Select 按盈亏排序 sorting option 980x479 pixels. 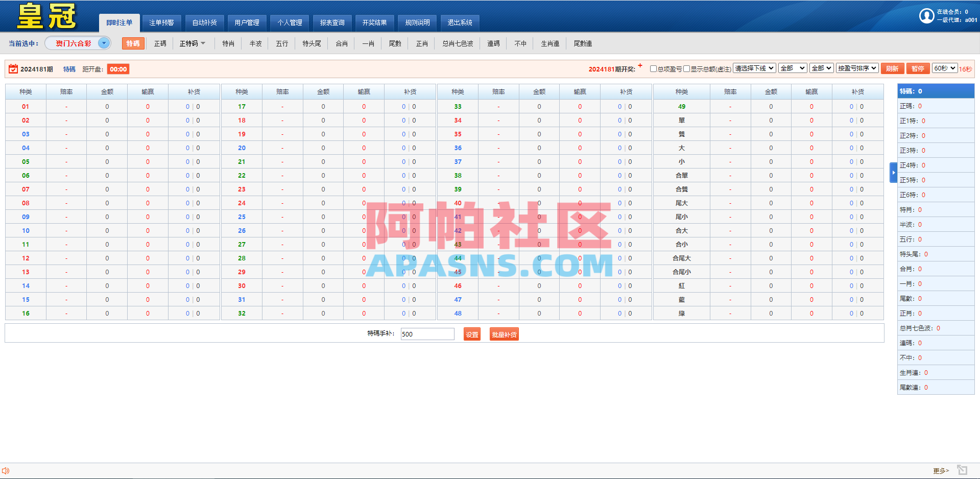pos(857,67)
